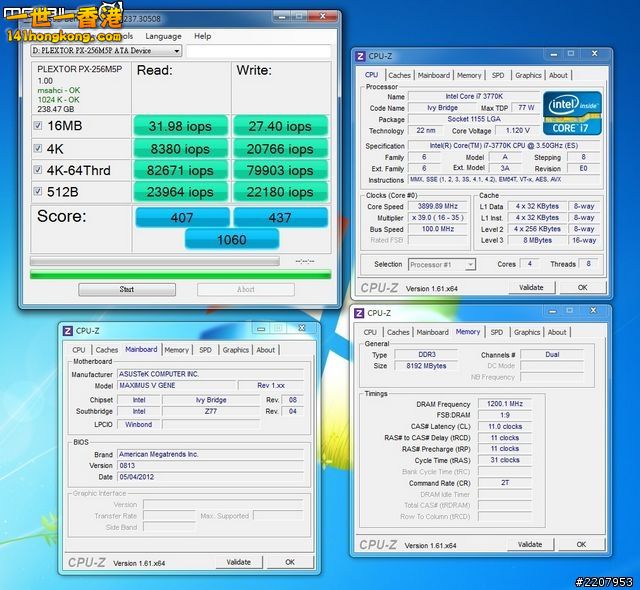
Task: Disable the 512B test checkbox
Action: point(38,192)
